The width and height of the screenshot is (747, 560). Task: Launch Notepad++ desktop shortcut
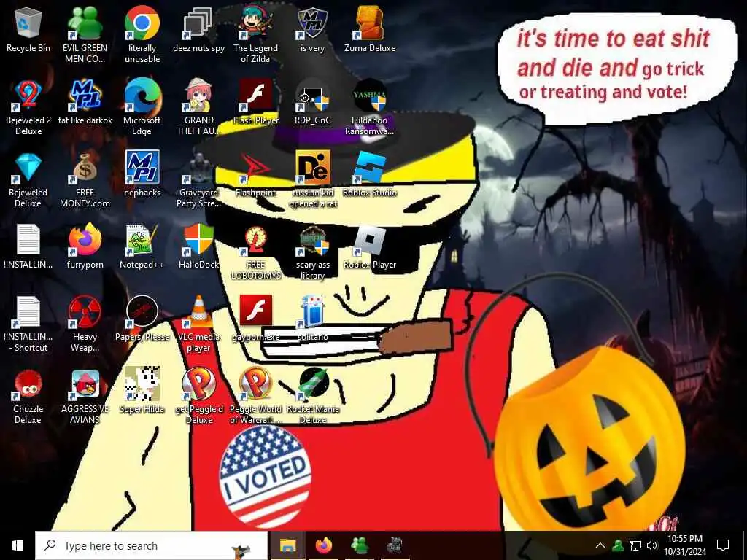[142, 246]
